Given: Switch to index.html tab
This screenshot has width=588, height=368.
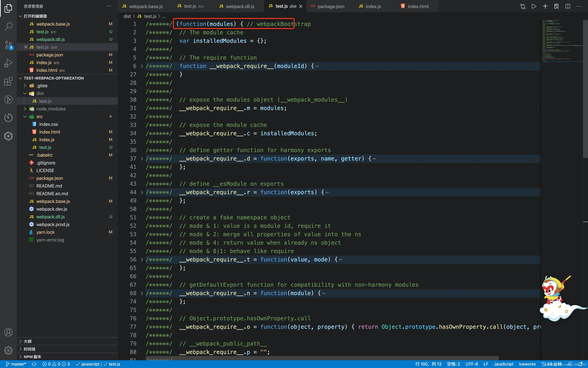Looking at the screenshot, I should click(x=417, y=6).
